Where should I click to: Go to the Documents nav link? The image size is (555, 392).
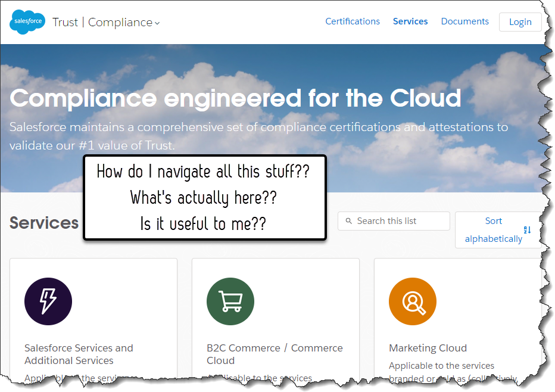point(464,21)
